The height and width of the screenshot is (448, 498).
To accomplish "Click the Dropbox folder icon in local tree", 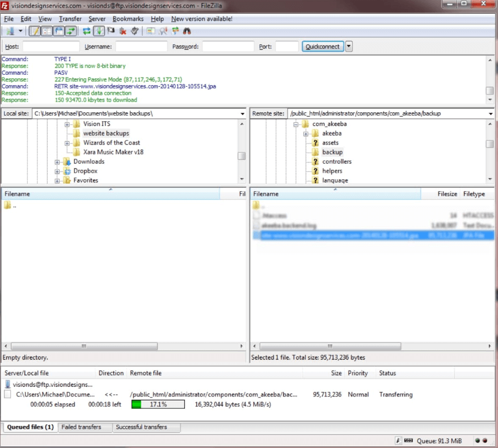I will tap(67, 171).
